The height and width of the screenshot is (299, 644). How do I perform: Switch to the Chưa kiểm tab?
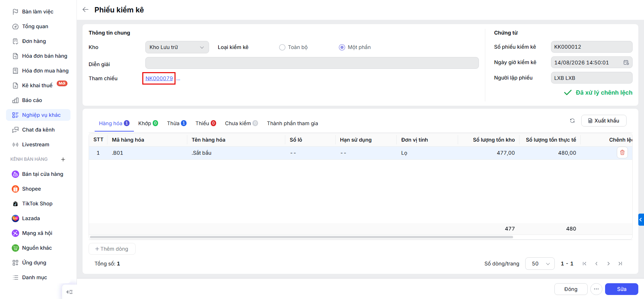click(241, 123)
